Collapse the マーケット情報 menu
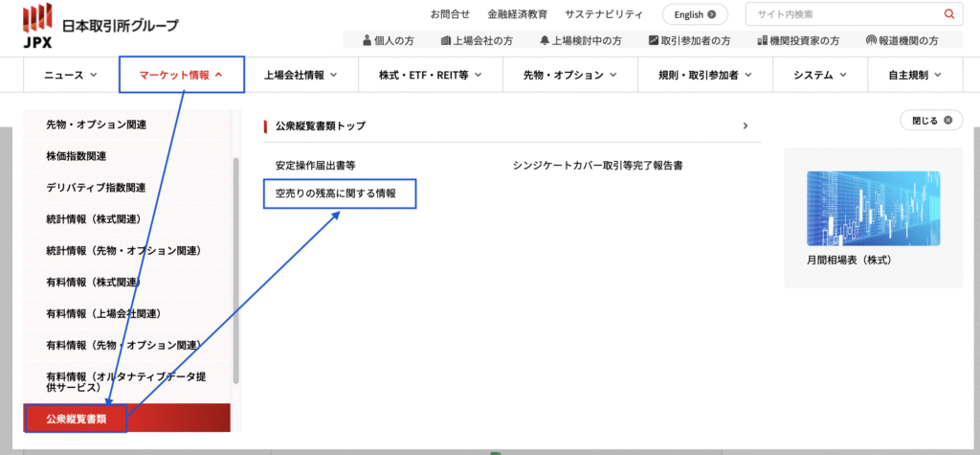The image size is (980, 455). coord(181,75)
